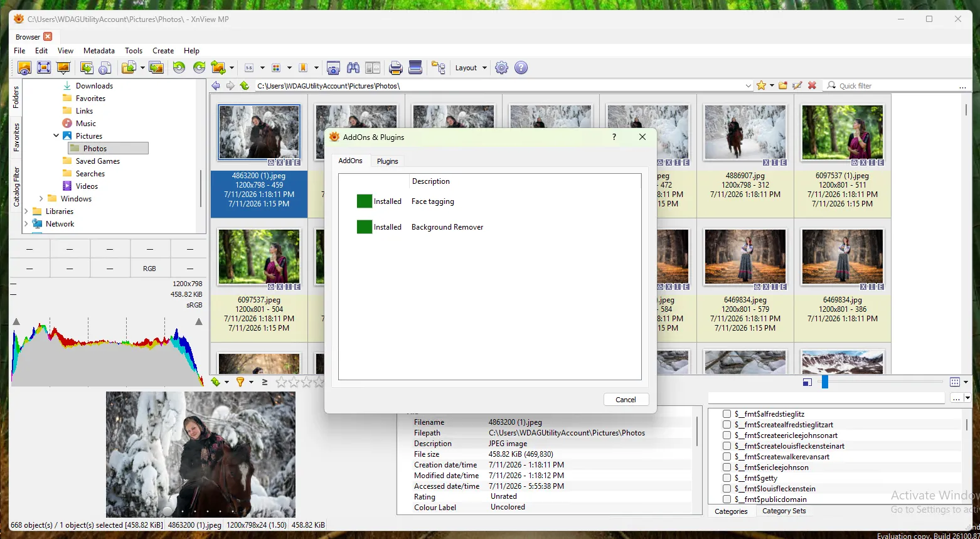The width and height of the screenshot is (980, 539).
Task: Start the Slideshow toolbar icon
Action: point(63,68)
